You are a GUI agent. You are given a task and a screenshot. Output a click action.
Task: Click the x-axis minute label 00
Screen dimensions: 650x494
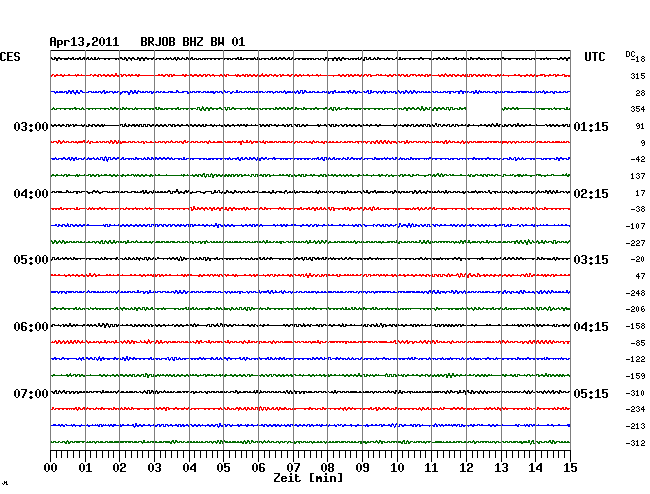[51, 468]
